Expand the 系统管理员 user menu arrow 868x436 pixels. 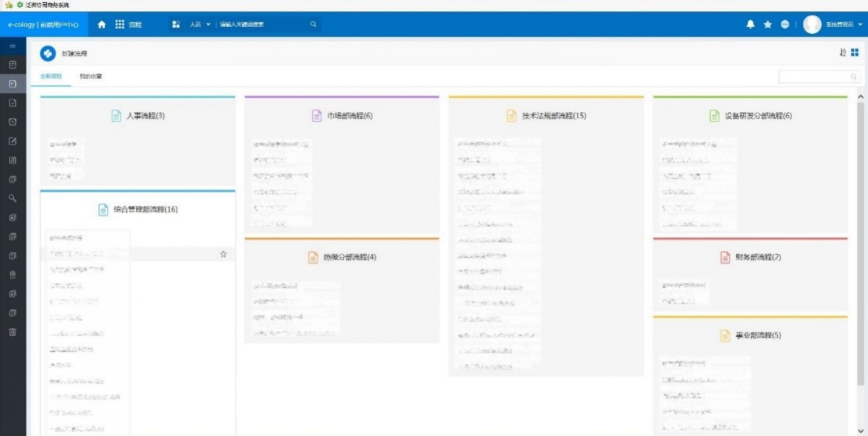point(860,24)
